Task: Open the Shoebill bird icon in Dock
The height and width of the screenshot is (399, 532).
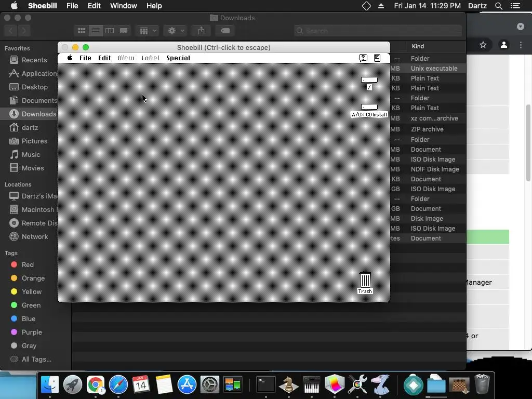Action: pyautogui.click(x=380, y=384)
